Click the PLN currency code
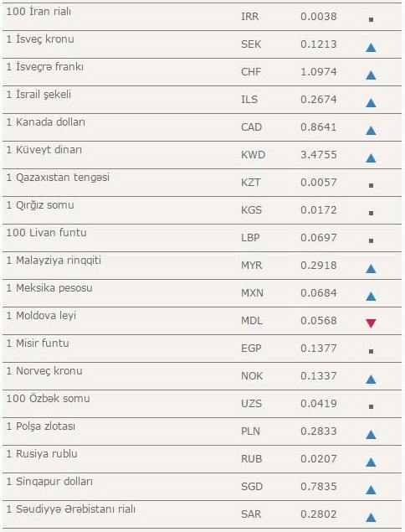405x532 pixels. 250,431
